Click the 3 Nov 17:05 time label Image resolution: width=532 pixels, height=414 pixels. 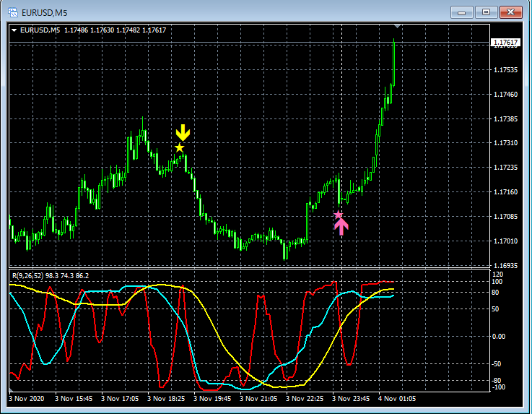tap(120, 399)
